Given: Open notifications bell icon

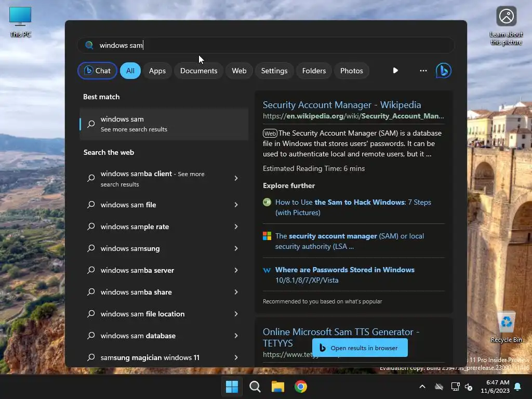Looking at the screenshot, I should (517, 387).
